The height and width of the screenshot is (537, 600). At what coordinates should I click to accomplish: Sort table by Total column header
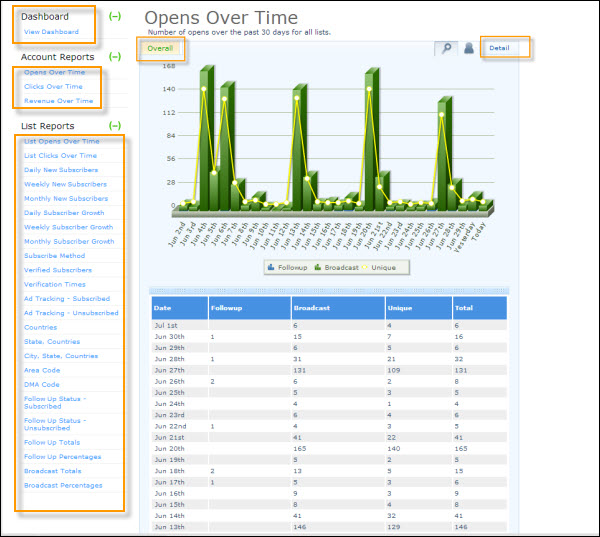pyautogui.click(x=480, y=308)
